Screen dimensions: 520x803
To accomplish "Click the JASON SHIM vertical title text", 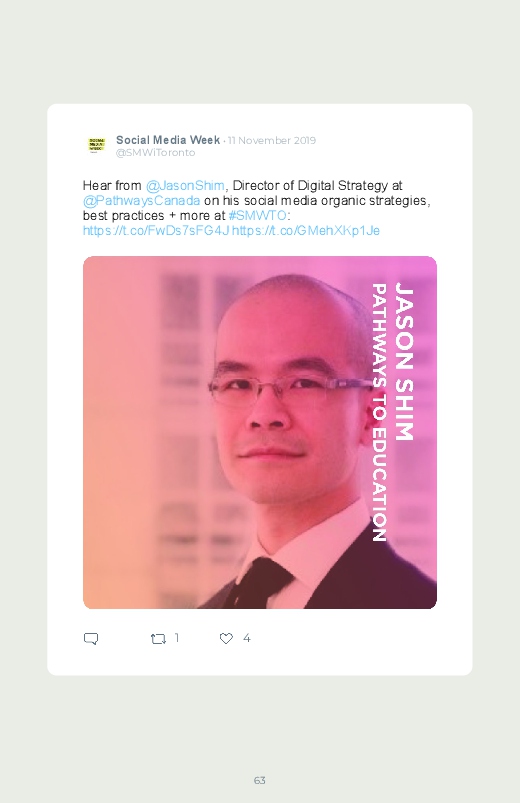I will pos(404,362).
